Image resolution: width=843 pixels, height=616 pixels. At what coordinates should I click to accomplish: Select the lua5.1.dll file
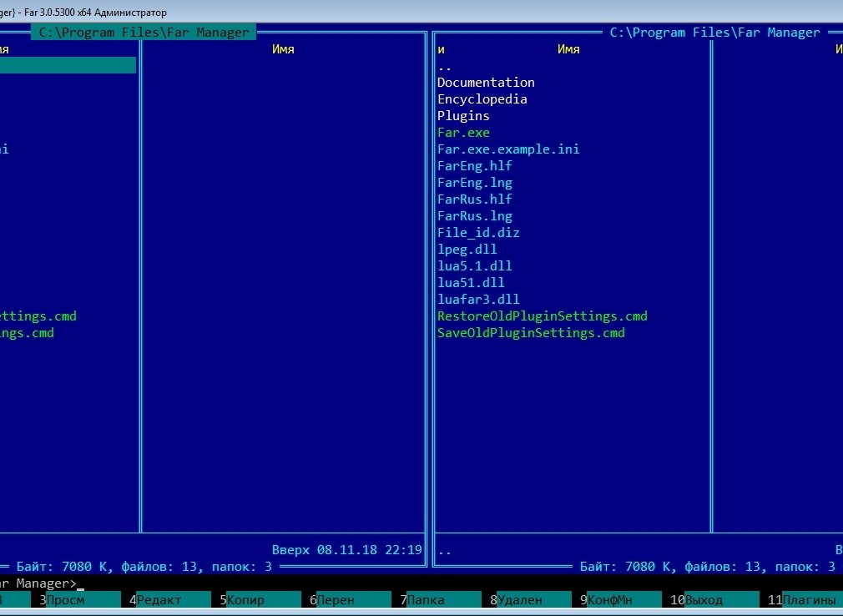(x=475, y=265)
